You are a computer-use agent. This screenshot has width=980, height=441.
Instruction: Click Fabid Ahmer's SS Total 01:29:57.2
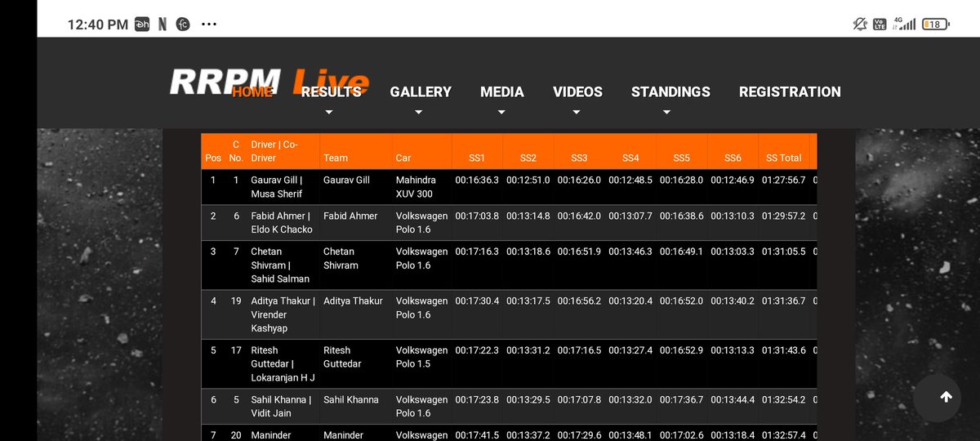pyautogui.click(x=784, y=216)
